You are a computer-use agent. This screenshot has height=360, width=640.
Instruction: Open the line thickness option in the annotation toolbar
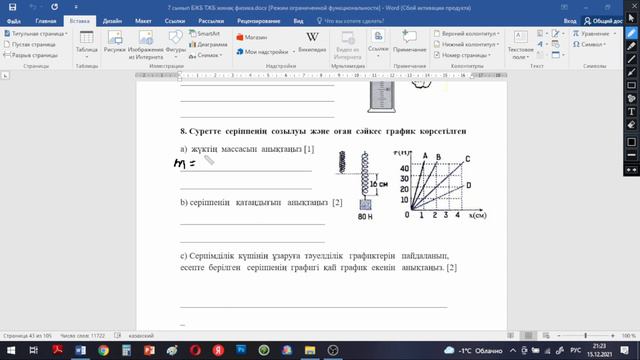[x=631, y=155]
